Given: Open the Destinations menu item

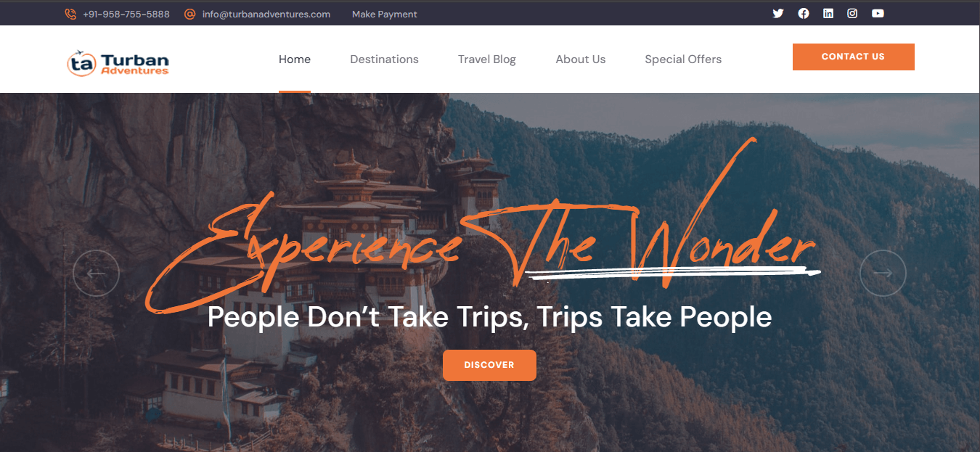Looking at the screenshot, I should click(x=384, y=59).
